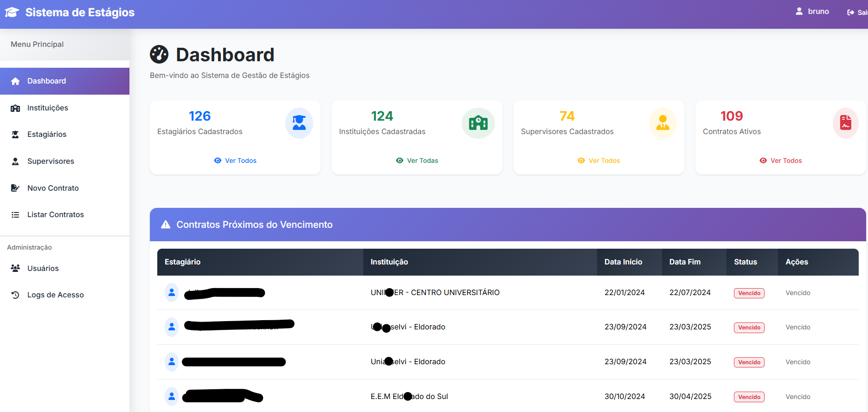Click Ver Todos under Estagiários Cadastrados
The image size is (868, 412).
[235, 161]
